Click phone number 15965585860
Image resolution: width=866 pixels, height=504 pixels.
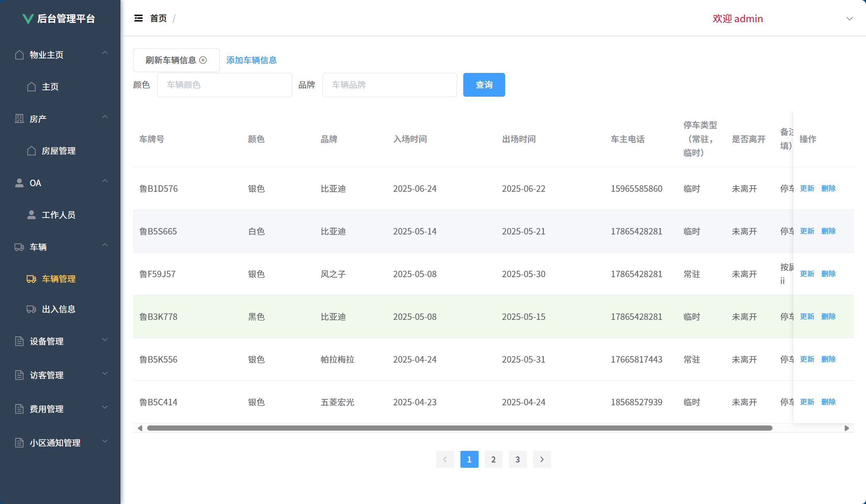pos(636,189)
